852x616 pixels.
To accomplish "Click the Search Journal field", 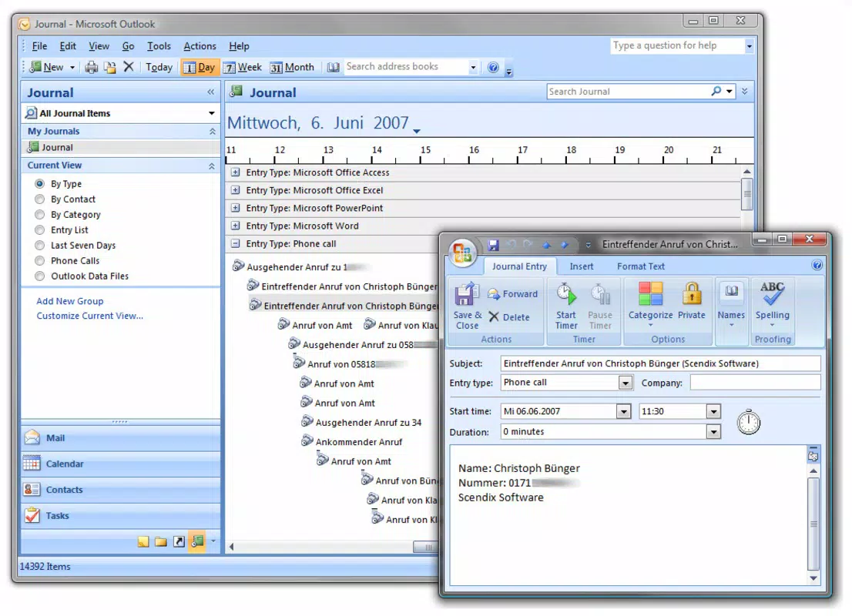I will [x=628, y=92].
